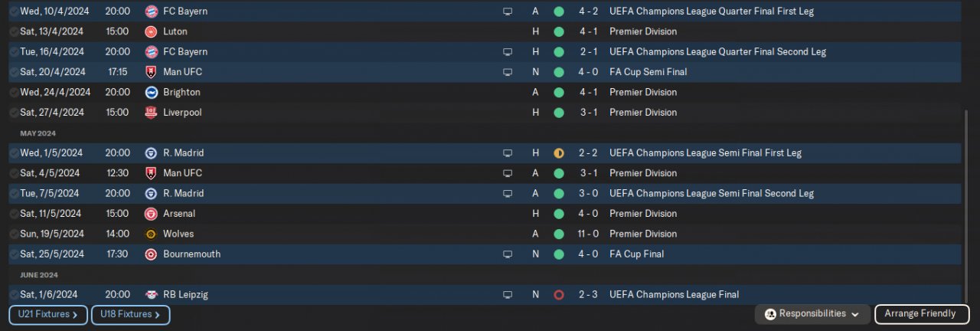Click the Wolves club badge icon
Viewport: 980px width, 331px height.
tap(152, 234)
